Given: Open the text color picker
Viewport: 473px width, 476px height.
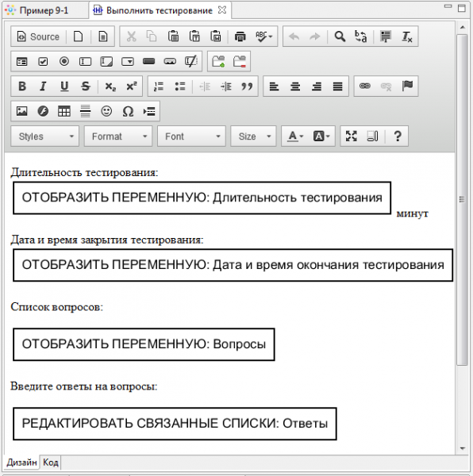Looking at the screenshot, I should (295, 136).
